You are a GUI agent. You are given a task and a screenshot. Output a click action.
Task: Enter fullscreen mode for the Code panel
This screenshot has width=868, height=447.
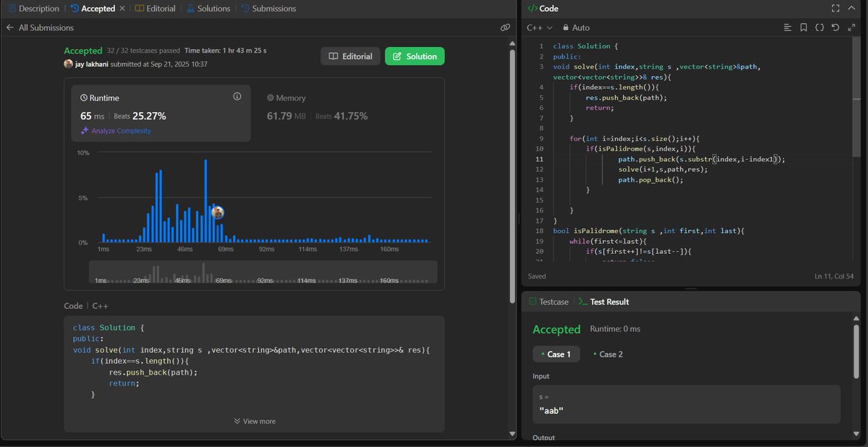pos(835,9)
